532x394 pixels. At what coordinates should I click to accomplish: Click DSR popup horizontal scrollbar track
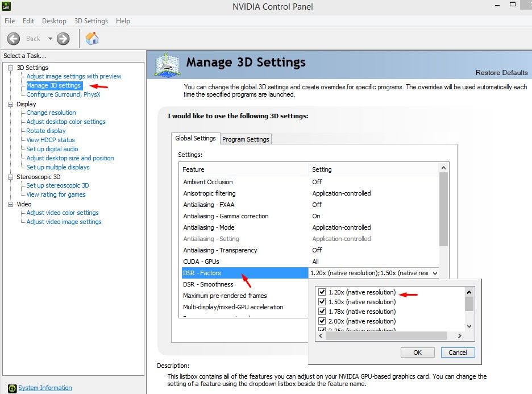pyautogui.click(x=386, y=335)
